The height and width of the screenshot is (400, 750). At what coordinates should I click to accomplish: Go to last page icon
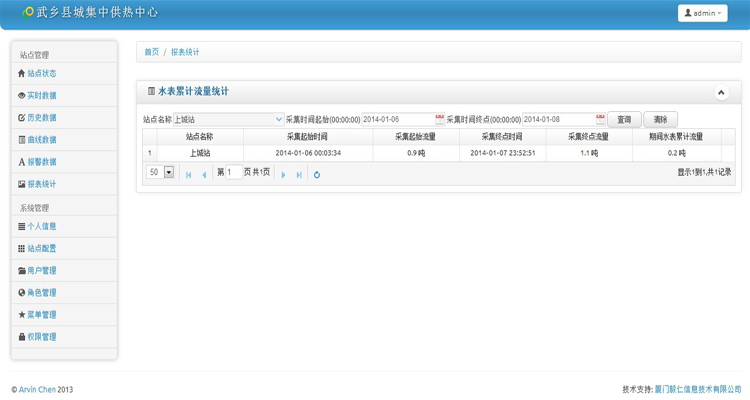299,175
